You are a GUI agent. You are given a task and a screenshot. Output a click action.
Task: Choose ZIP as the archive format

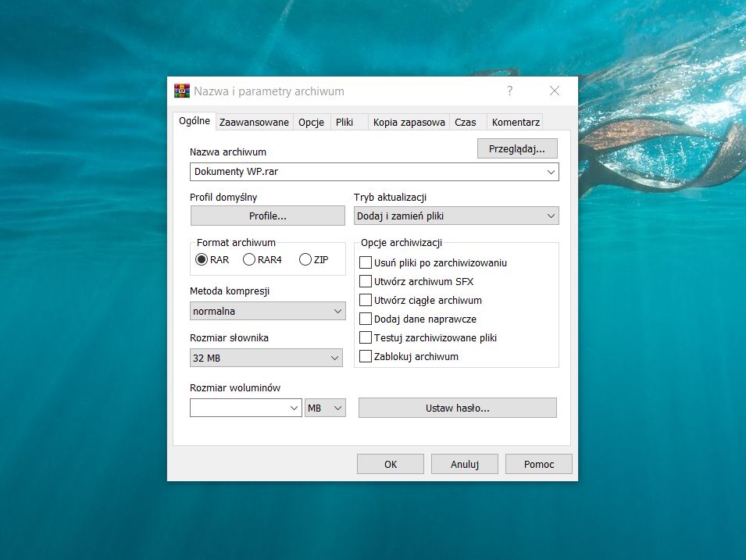pyautogui.click(x=305, y=259)
